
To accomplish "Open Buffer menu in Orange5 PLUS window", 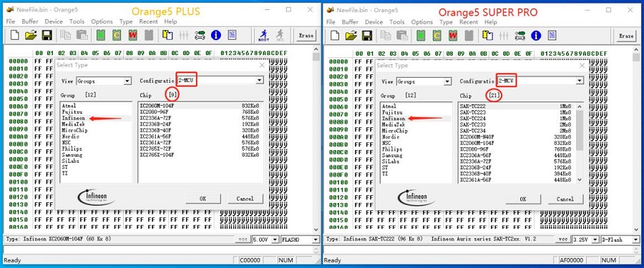I will pos(30,21).
